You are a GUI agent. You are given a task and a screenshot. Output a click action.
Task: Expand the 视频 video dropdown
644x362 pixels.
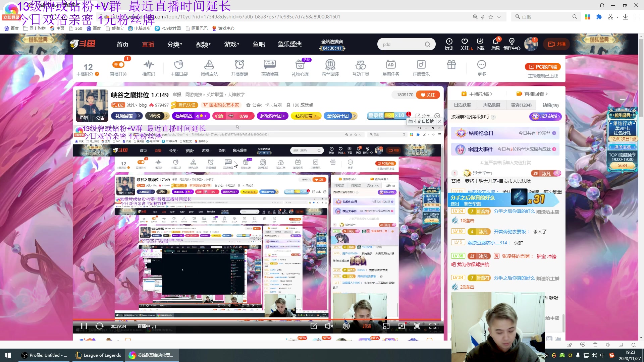[x=203, y=44]
